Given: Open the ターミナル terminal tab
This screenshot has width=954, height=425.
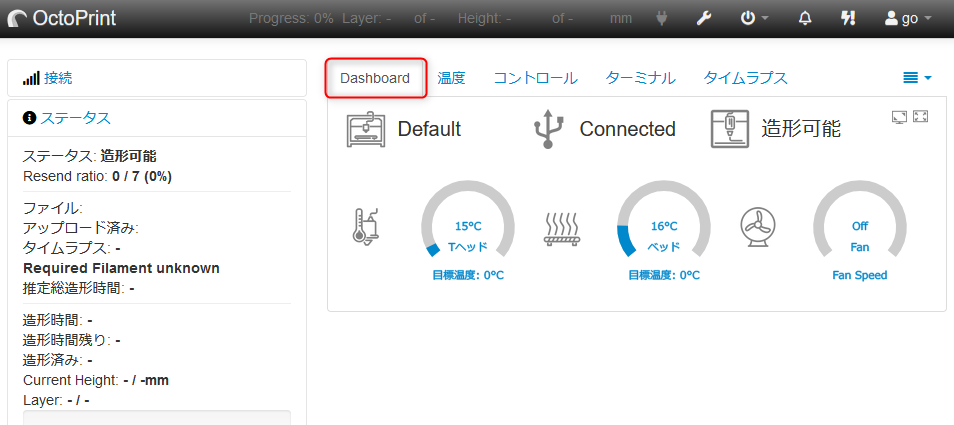Looking at the screenshot, I should coord(641,78).
